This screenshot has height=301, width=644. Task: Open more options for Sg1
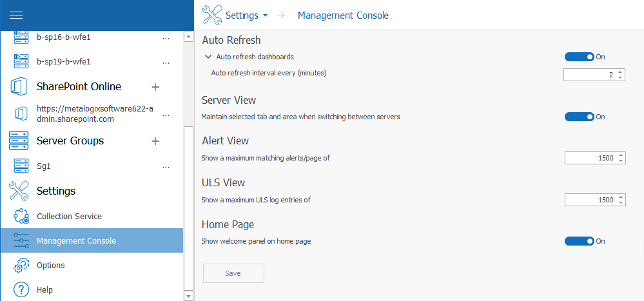click(166, 167)
